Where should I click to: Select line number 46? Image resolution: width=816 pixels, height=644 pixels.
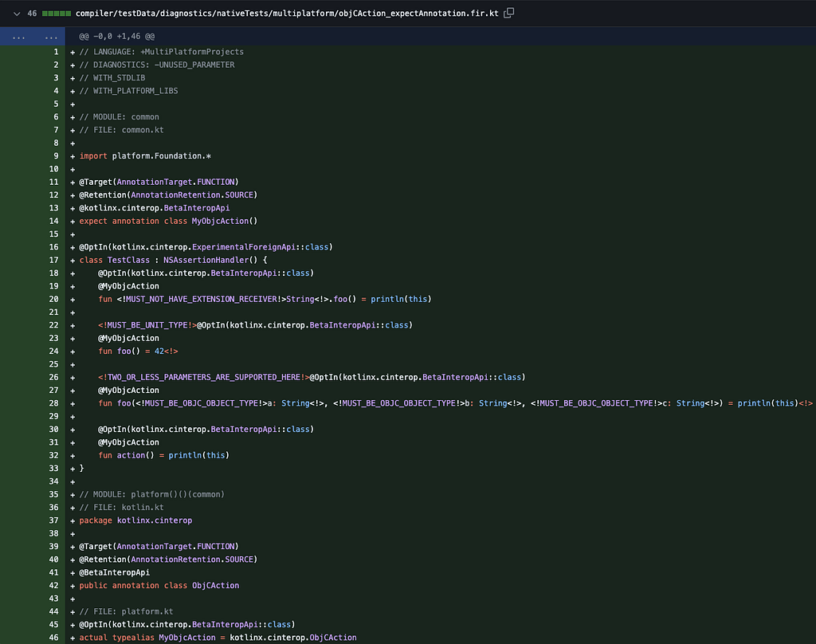[x=53, y=638]
